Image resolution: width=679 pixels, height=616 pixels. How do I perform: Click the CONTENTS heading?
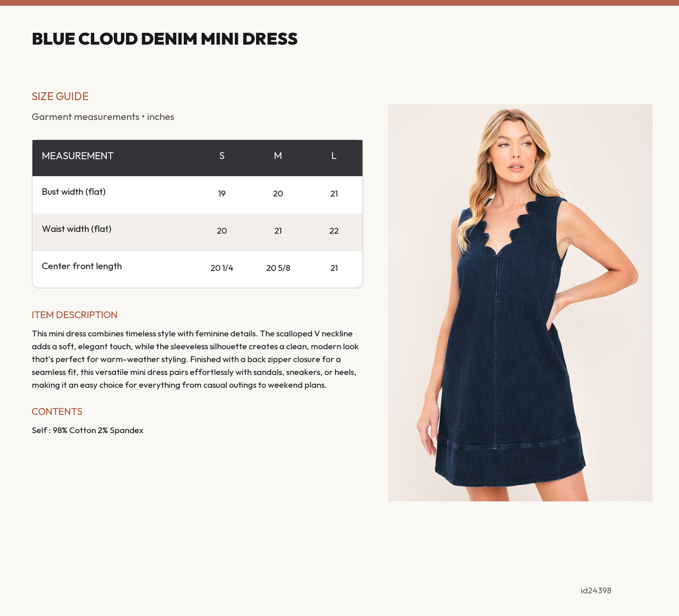pos(57,412)
